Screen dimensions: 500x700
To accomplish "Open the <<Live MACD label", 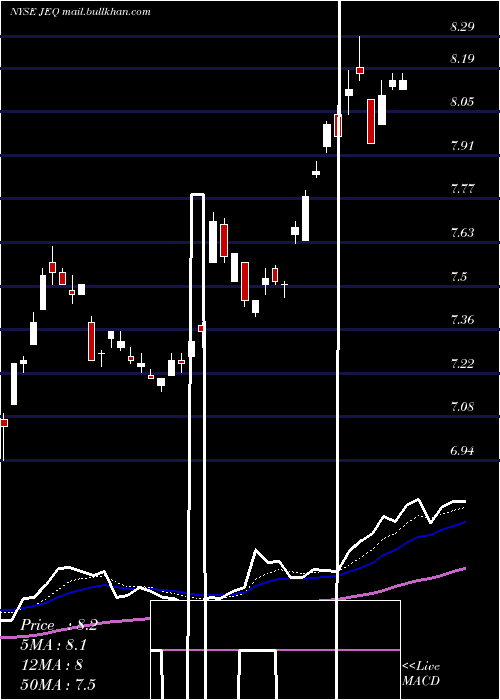I will [x=421, y=673].
